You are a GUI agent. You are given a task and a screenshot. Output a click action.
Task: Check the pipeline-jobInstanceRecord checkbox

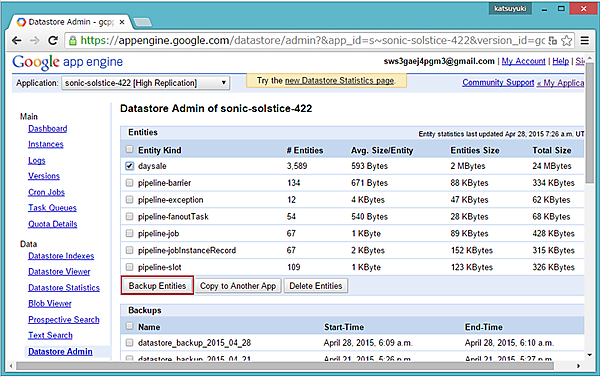click(129, 250)
